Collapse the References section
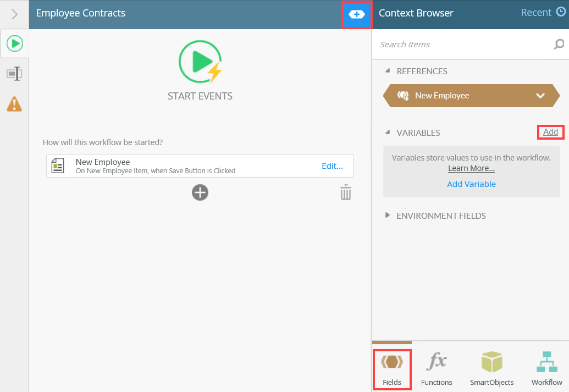Viewport: 569px width, 392px height. tap(388, 71)
